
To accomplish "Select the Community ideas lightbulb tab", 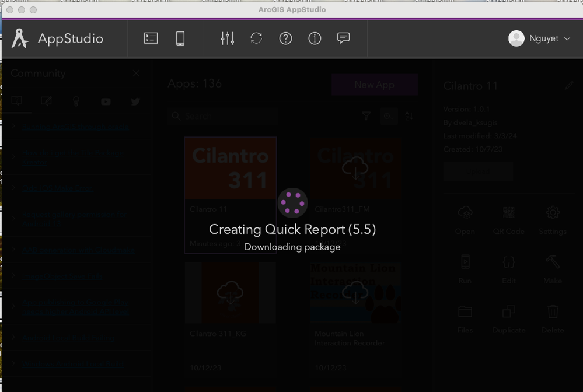I will [x=76, y=101].
